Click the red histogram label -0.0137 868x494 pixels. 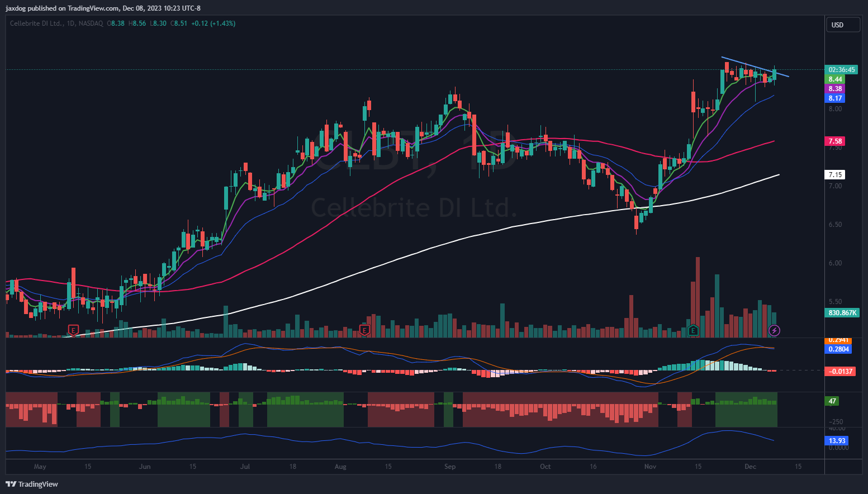[840, 372]
